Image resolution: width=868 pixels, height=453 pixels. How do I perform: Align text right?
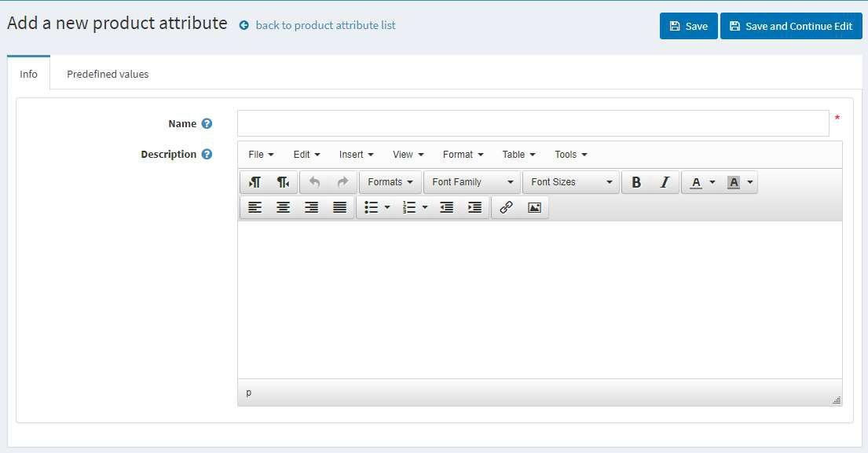point(311,207)
